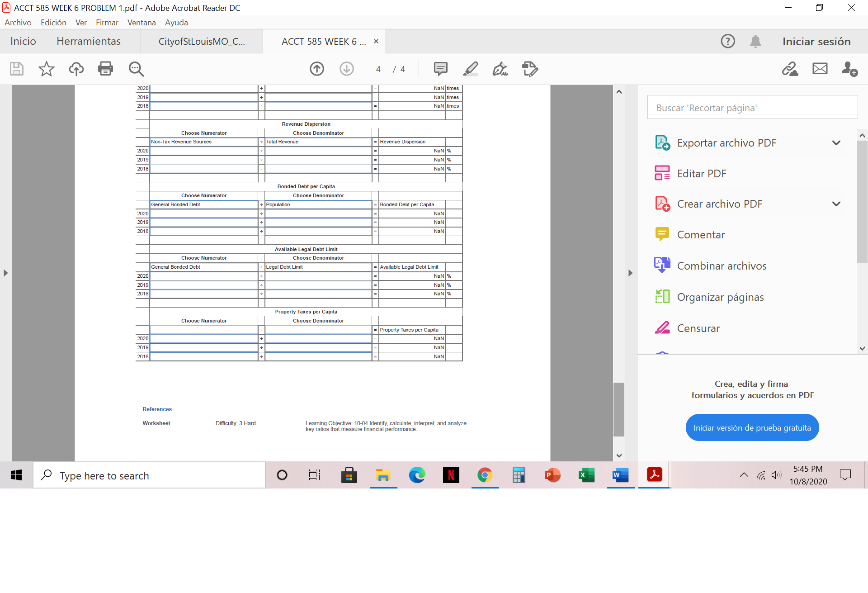Switch to the CityofStLouisMO tab

point(202,41)
